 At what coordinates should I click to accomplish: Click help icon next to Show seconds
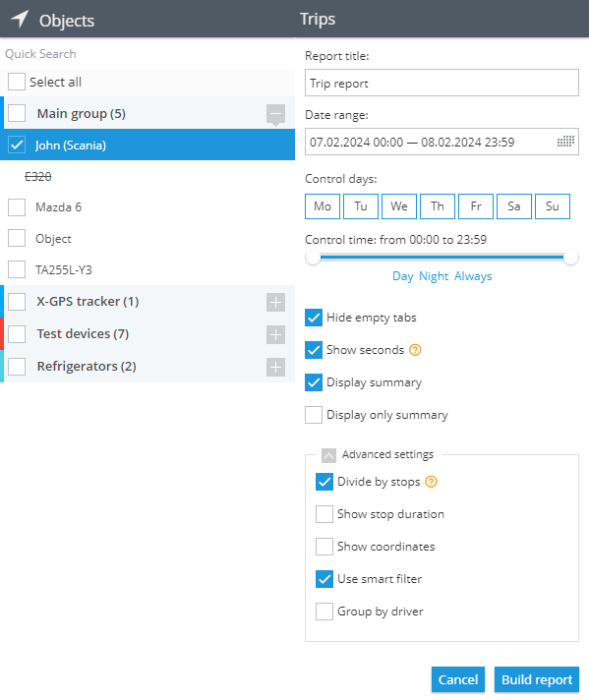(415, 350)
